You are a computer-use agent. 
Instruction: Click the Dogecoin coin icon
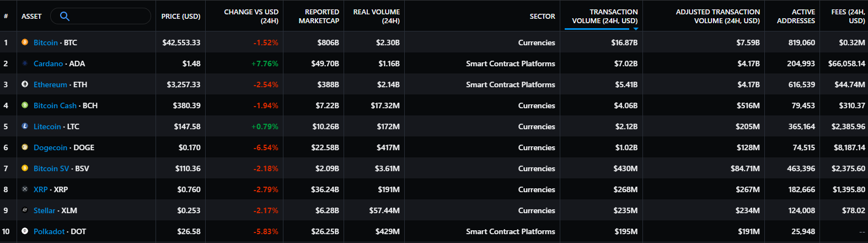click(25, 147)
